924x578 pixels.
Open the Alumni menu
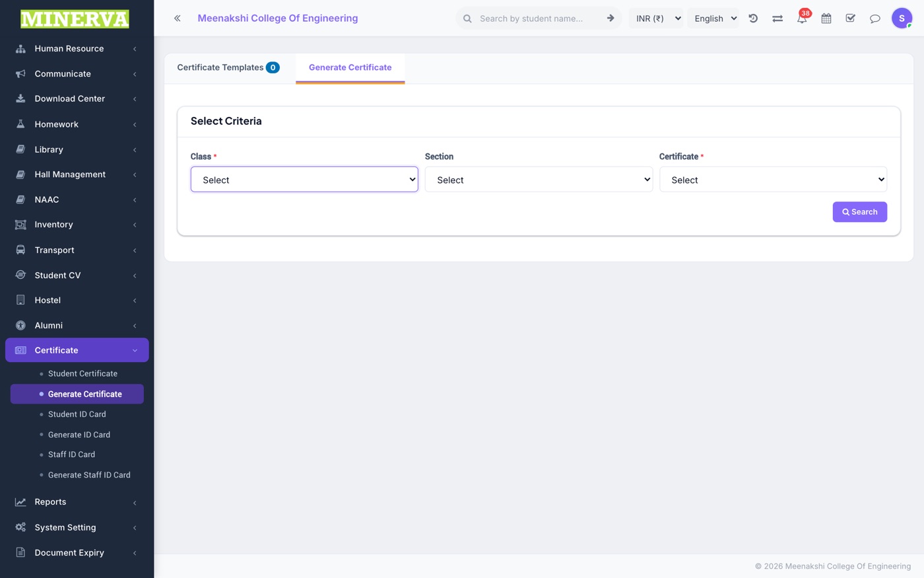77,326
